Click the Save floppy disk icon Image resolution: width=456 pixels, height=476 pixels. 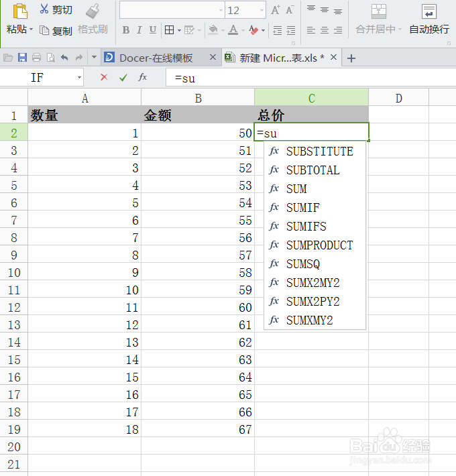click(x=22, y=58)
